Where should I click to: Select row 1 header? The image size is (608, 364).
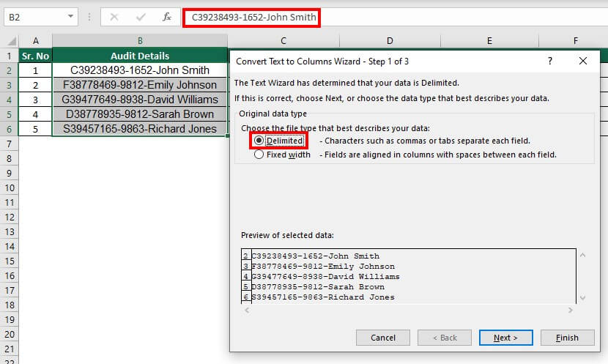9,56
